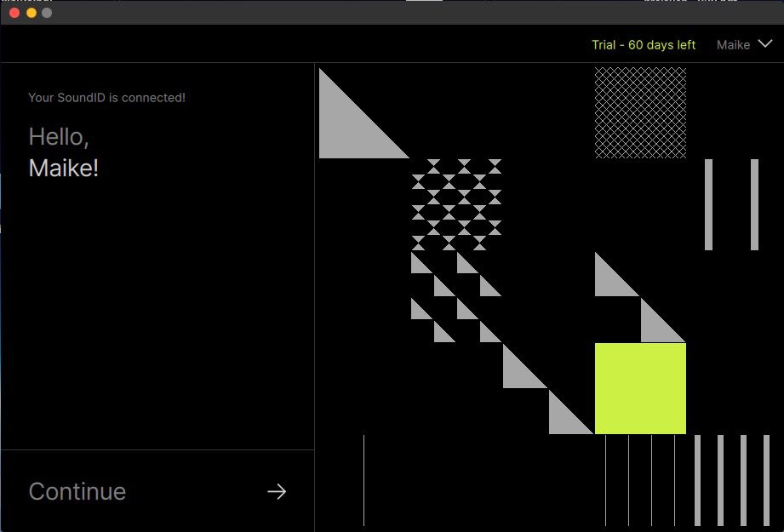Click the hourglass-pattern triangle block
This screenshot has width=784, height=532.
pos(457,204)
